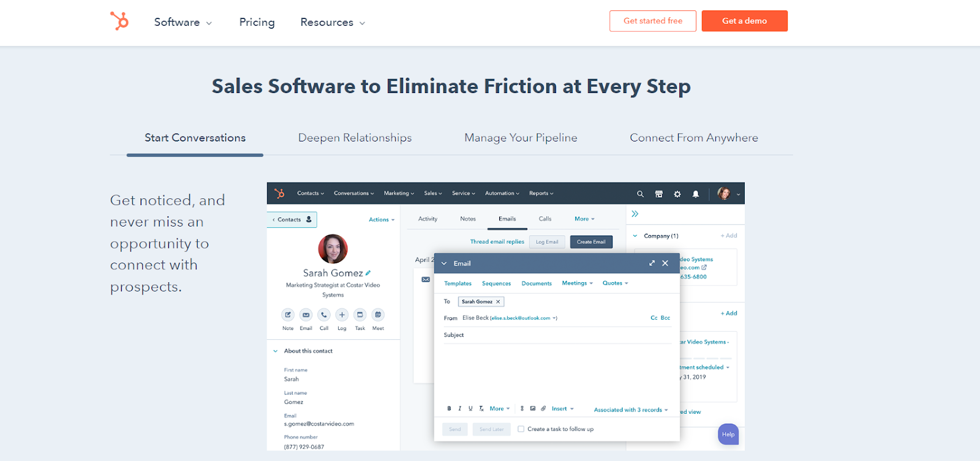Image resolution: width=980 pixels, height=461 pixels.
Task: Select the Start Conversations tab
Action: coord(195,138)
